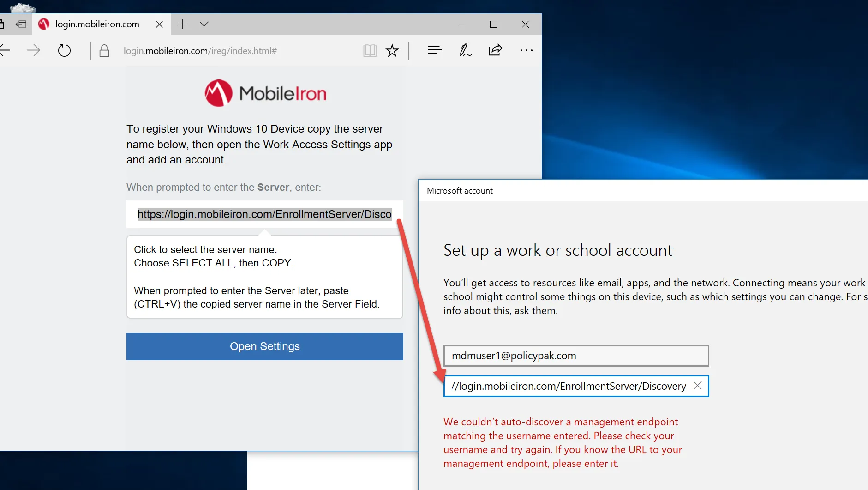The width and height of the screenshot is (868, 490).
Task: Add page to favorites with star icon
Action: 392,50
